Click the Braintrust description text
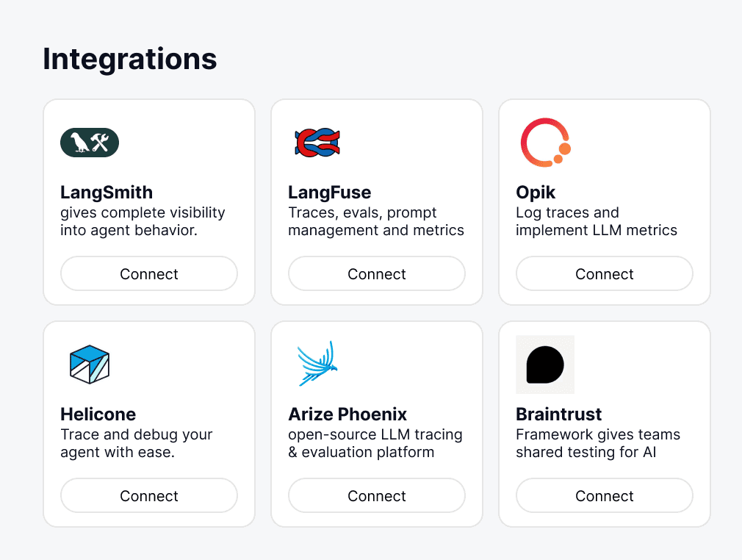 click(598, 443)
